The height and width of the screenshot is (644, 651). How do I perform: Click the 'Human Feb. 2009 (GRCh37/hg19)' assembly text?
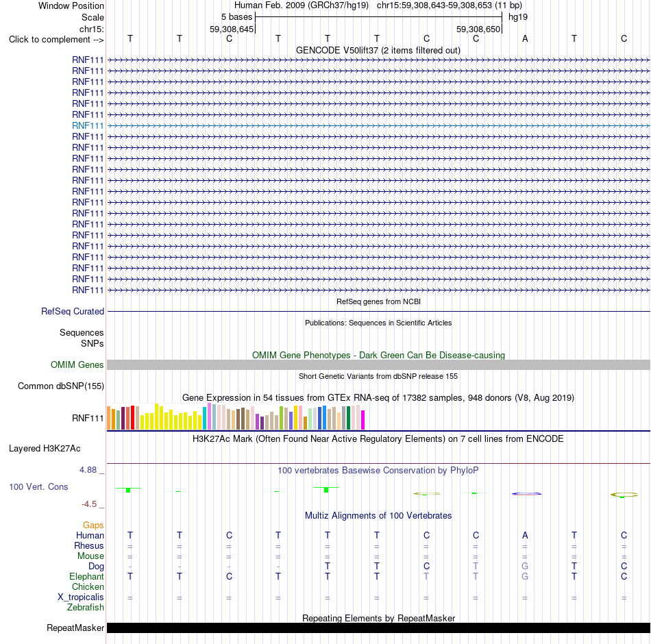(302, 5)
